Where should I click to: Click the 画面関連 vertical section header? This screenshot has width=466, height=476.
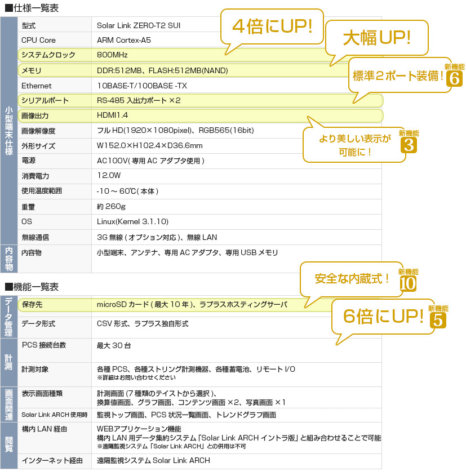click(9, 404)
